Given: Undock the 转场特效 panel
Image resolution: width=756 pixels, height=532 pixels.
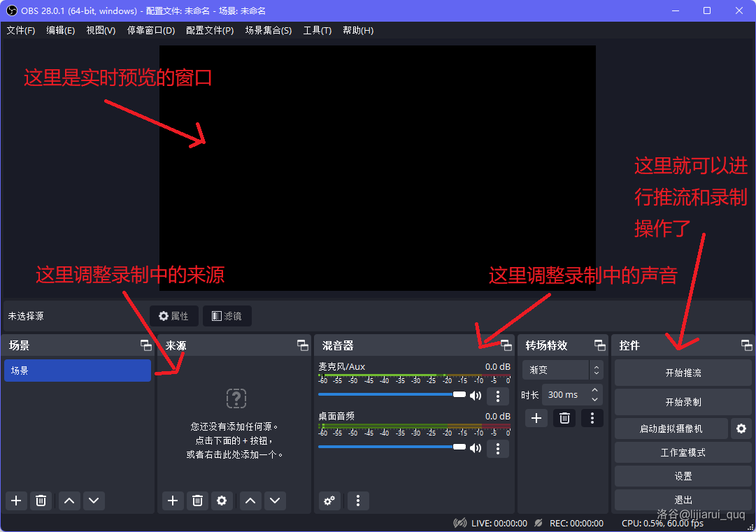Looking at the screenshot, I should click(600, 345).
